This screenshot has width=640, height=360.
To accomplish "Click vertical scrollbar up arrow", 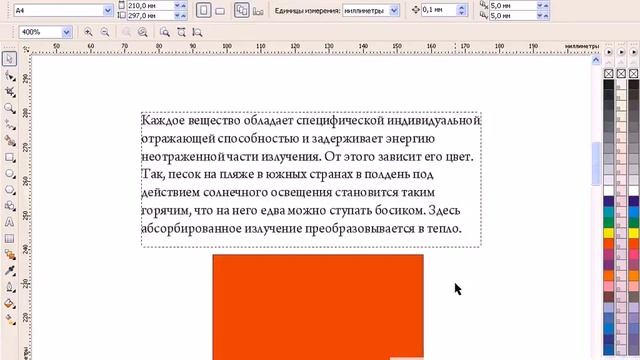I will 596,60.
